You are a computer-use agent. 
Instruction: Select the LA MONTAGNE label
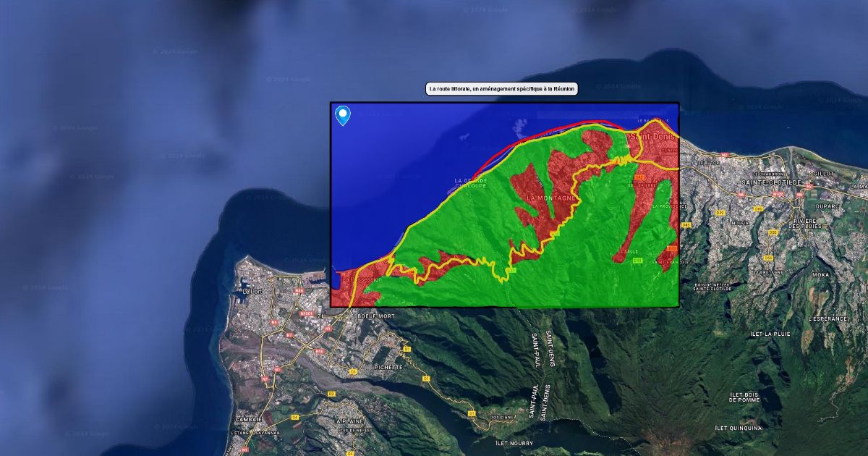pos(553,198)
